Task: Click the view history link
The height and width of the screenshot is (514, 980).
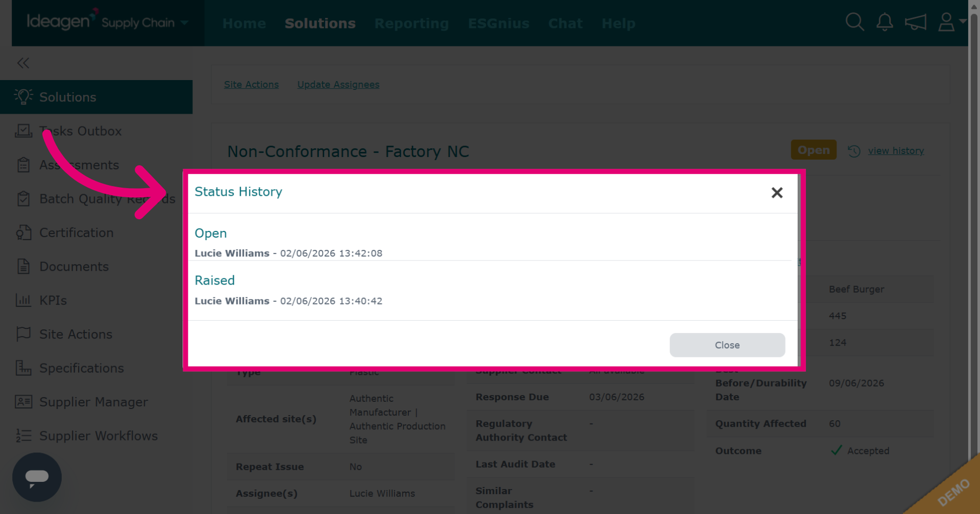Action: (x=896, y=151)
